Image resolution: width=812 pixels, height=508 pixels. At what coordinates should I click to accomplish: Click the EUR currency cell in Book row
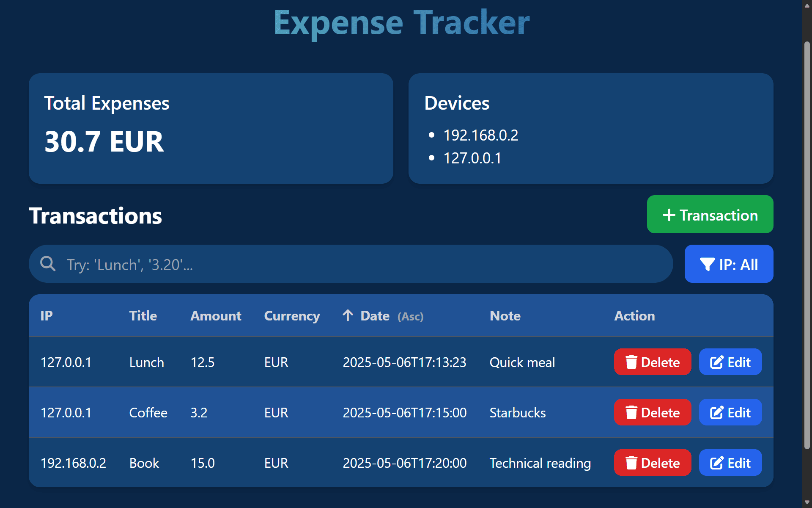pos(276,463)
